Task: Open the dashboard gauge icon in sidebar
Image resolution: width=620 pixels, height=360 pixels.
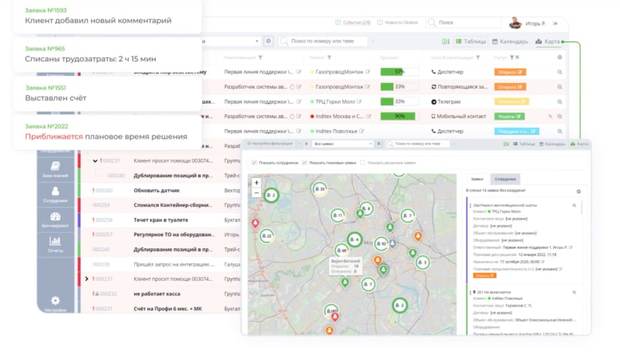Action: pyautogui.click(x=55, y=219)
